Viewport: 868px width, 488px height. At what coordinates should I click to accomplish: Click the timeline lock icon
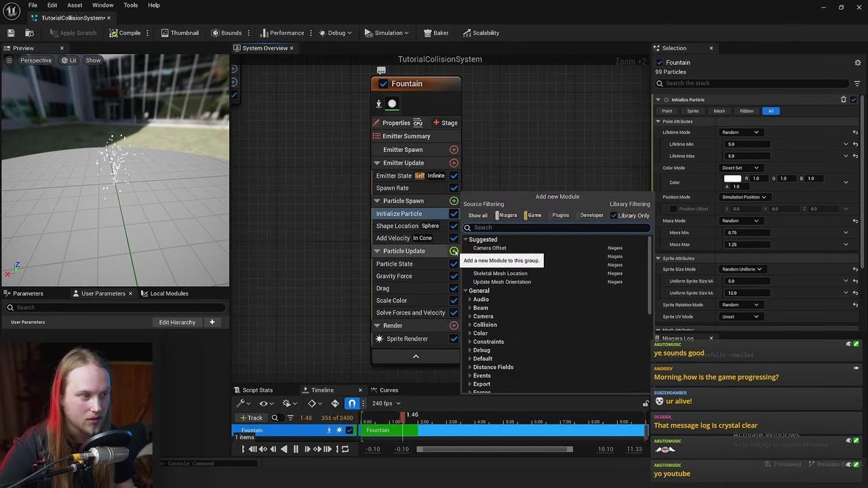pyautogui.click(x=646, y=404)
